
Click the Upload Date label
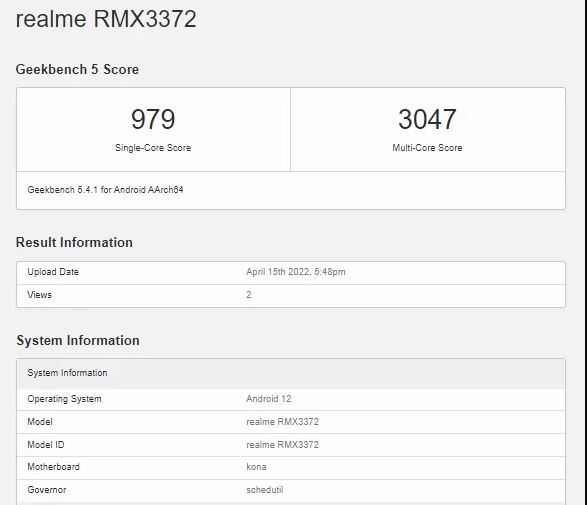(x=53, y=272)
